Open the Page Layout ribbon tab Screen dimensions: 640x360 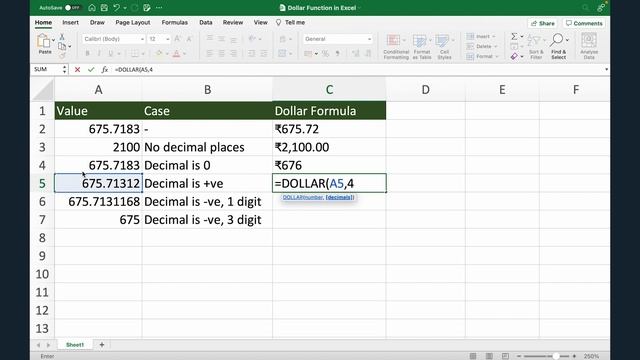point(133,22)
